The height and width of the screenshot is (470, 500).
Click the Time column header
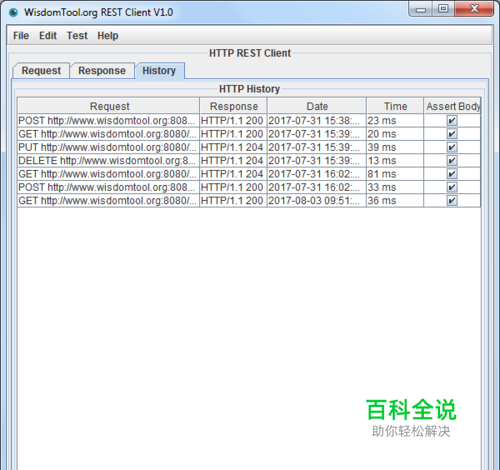pos(395,106)
